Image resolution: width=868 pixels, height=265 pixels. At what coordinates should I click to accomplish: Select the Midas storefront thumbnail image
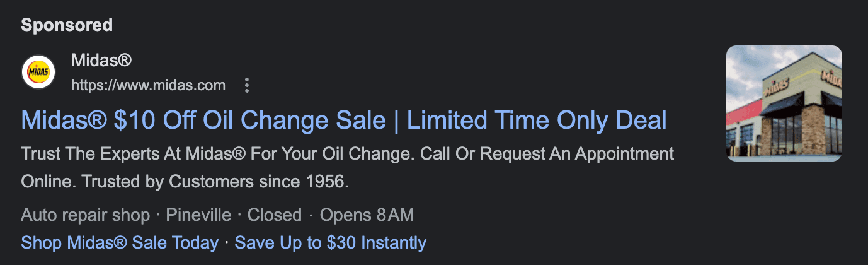tap(784, 103)
